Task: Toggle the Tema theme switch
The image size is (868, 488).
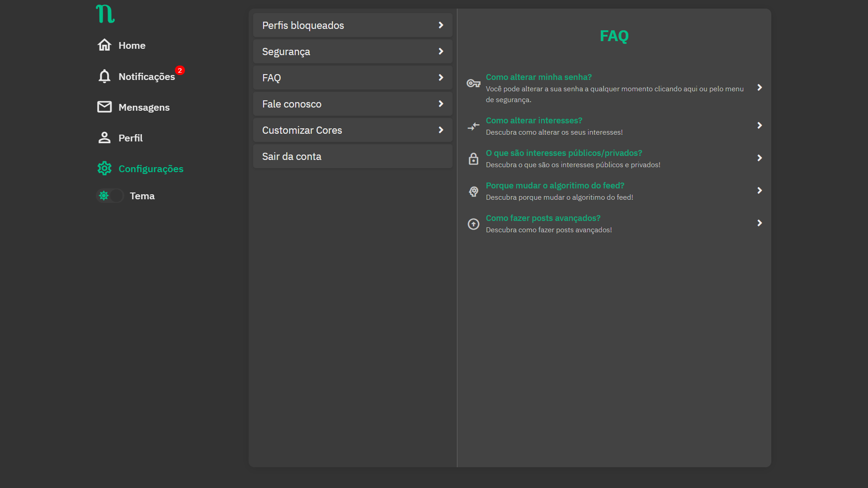Action: (x=110, y=196)
